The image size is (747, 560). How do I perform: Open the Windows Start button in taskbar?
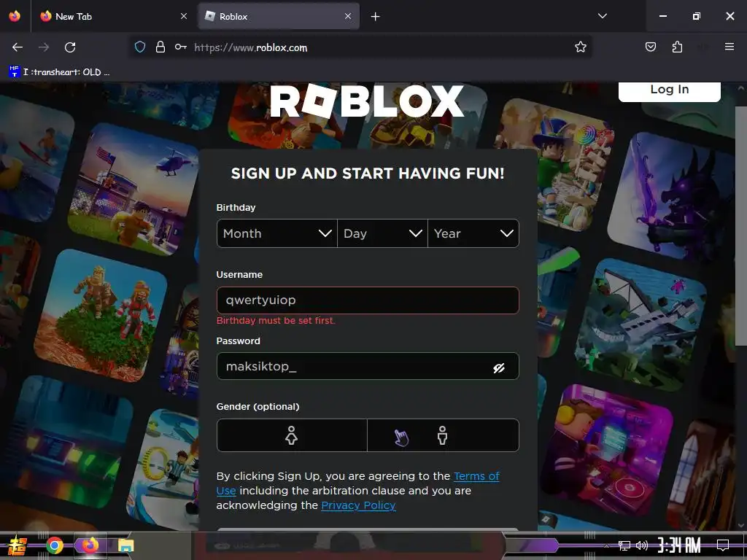point(16,545)
